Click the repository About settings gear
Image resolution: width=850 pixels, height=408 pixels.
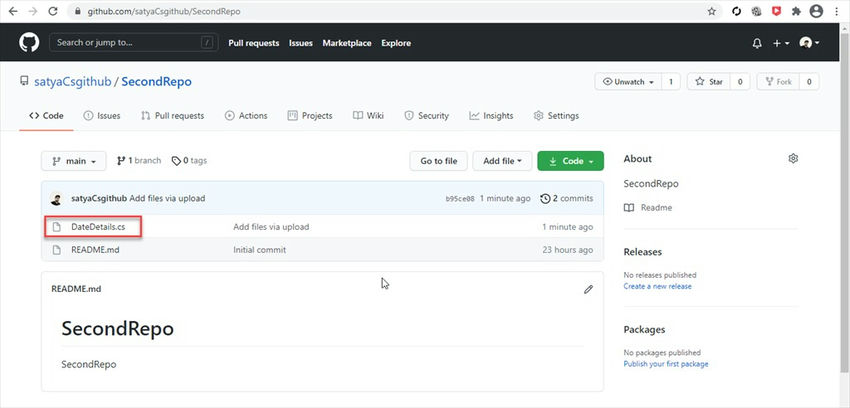(793, 159)
